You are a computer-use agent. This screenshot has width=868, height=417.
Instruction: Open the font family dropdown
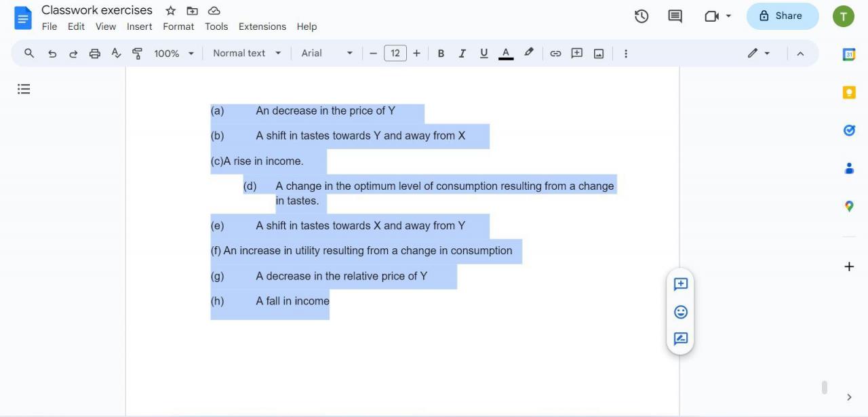point(326,53)
